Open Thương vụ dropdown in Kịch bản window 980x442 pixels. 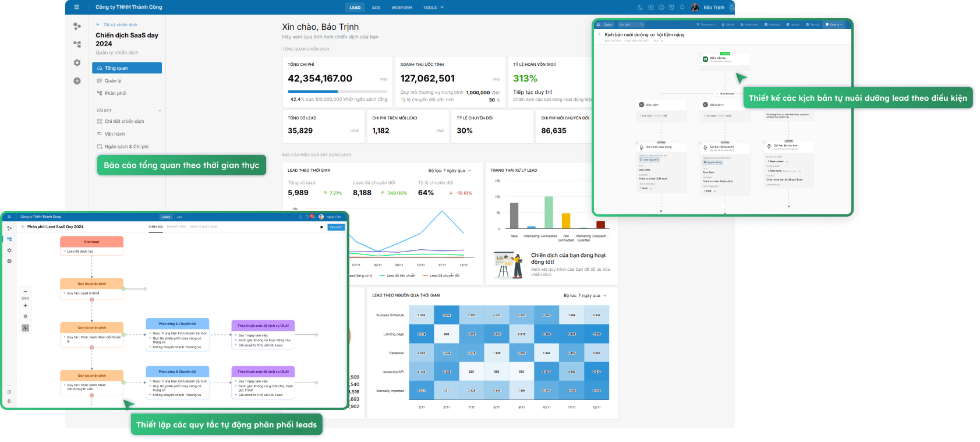(x=706, y=24)
